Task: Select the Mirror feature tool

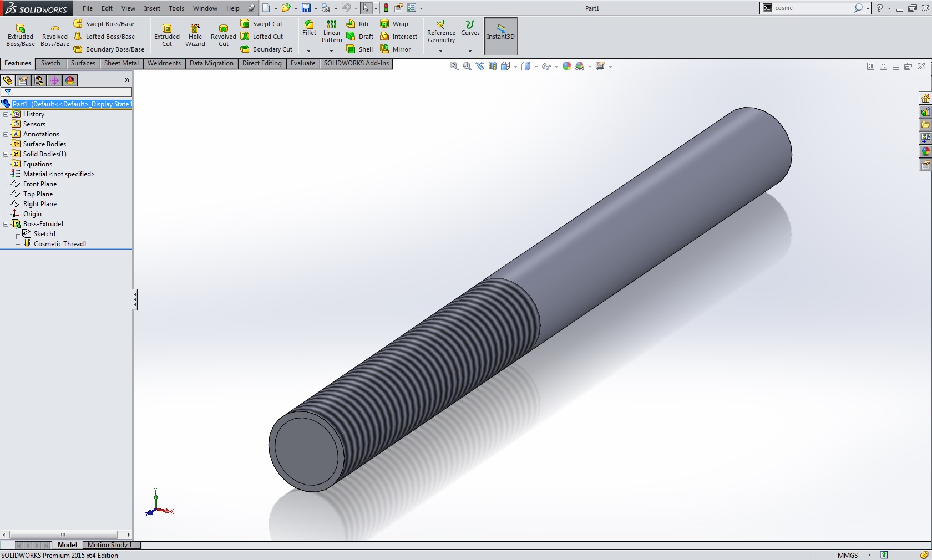Action: [396, 49]
